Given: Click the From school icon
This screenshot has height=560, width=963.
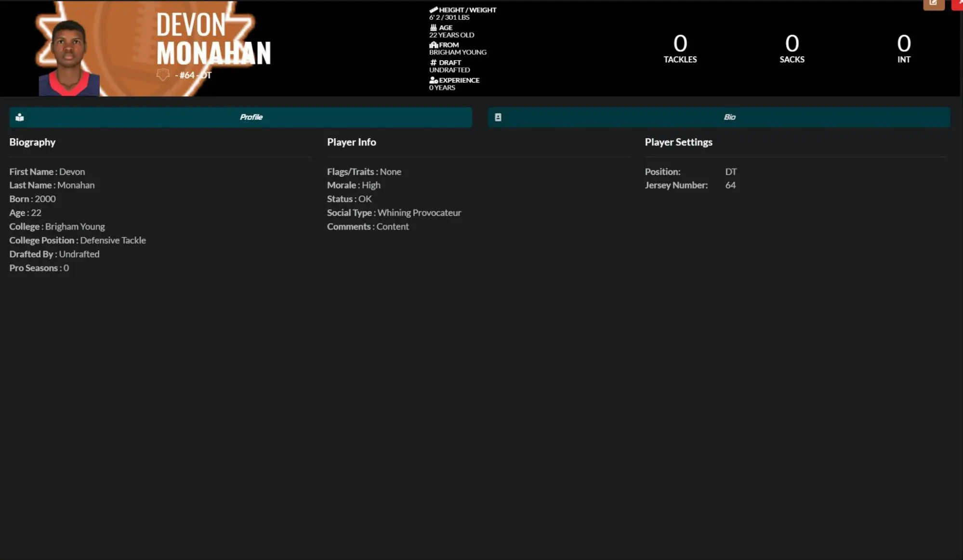Looking at the screenshot, I should 433,45.
